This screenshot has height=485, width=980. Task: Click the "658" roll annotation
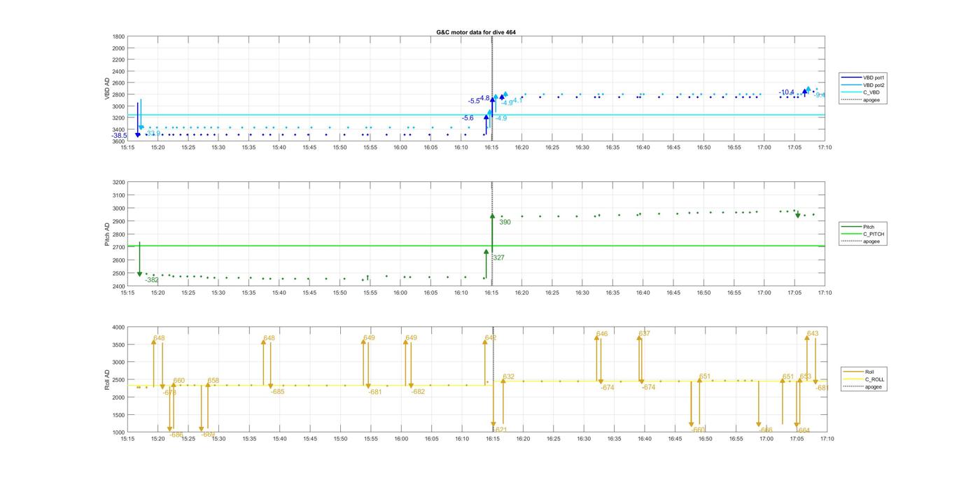coord(213,381)
